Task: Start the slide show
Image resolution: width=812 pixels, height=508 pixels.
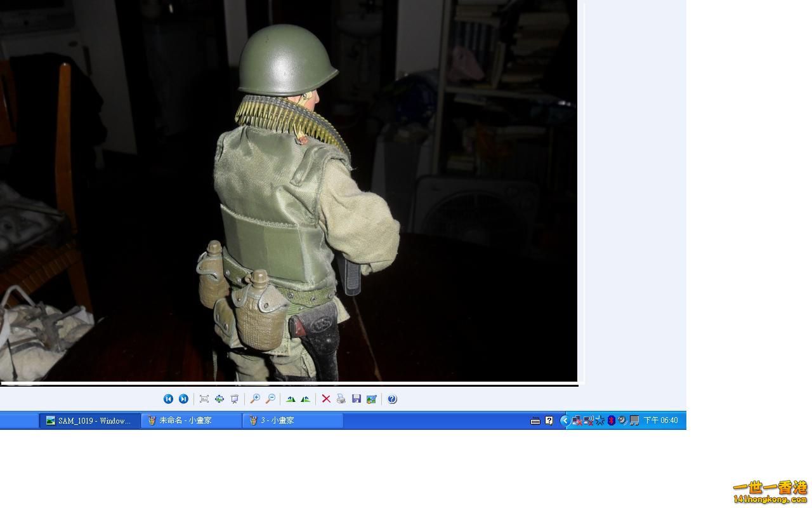Action: (x=235, y=399)
